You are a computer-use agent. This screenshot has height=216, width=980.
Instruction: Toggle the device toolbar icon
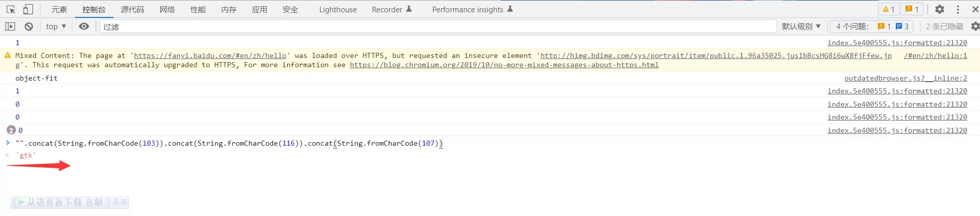pyautogui.click(x=28, y=9)
